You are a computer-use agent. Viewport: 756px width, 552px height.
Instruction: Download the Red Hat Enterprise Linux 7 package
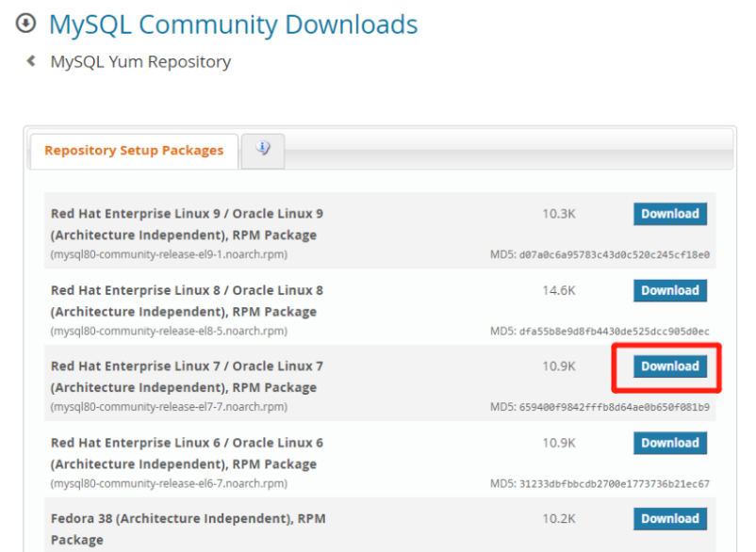point(669,366)
